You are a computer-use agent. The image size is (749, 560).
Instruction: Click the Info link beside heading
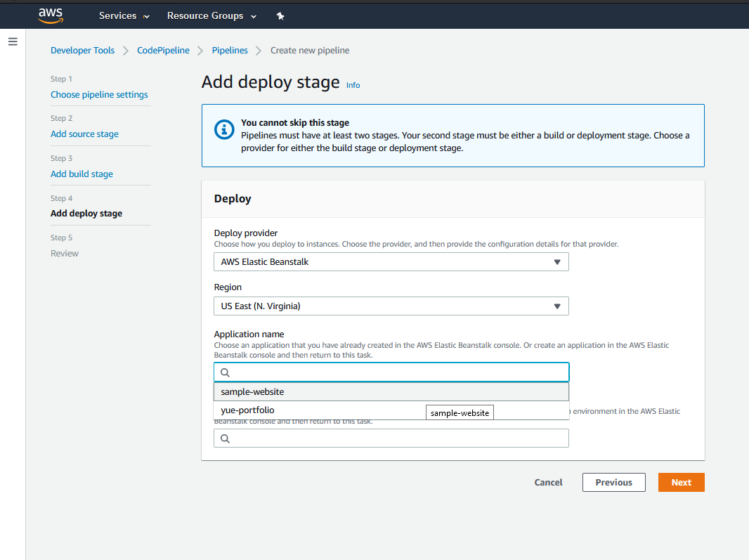(353, 85)
